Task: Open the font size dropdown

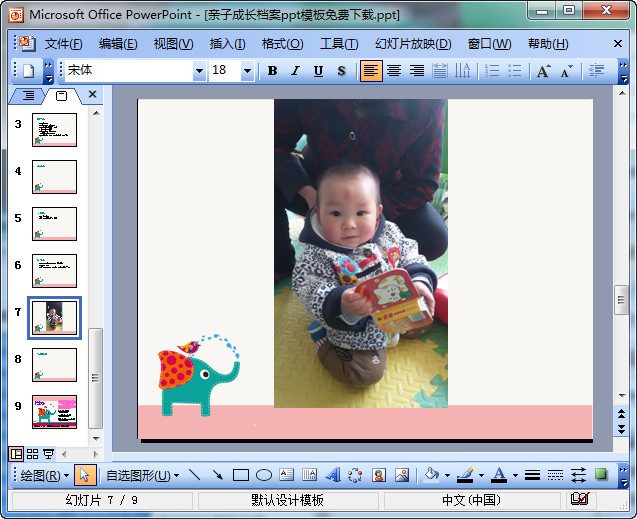Action: pyautogui.click(x=247, y=71)
